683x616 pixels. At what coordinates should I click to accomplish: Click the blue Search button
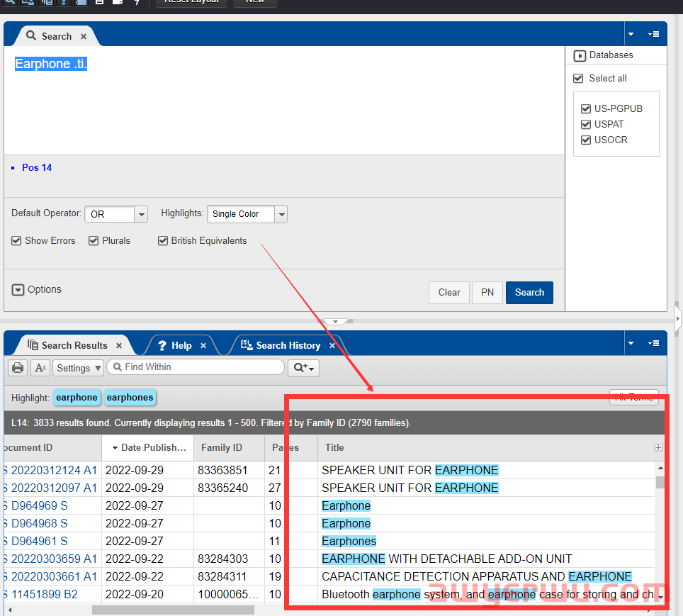(529, 293)
